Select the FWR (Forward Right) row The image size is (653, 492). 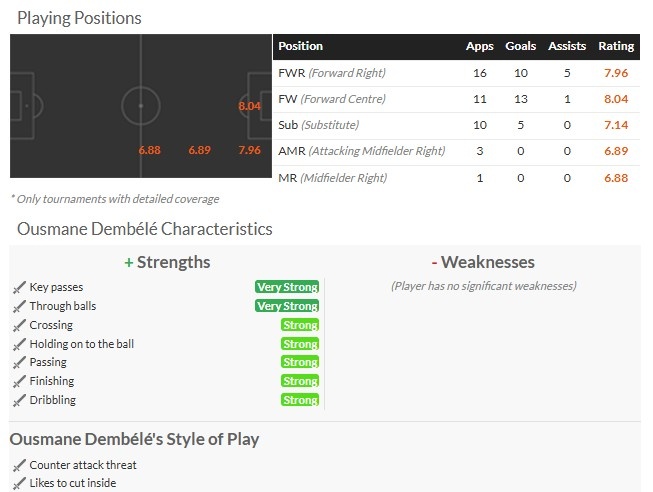456,73
